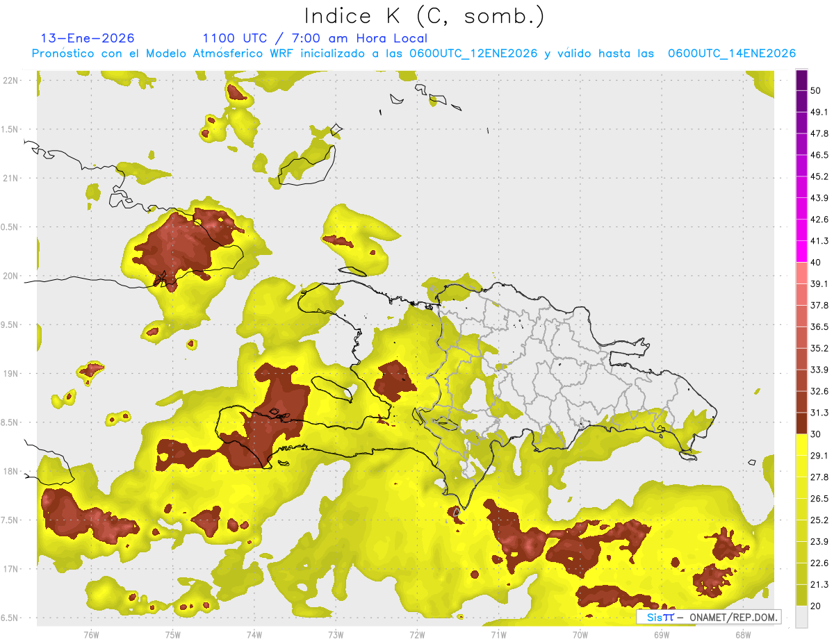
Task: Click latitude label '20N'
Action: [x=10, y=276]
